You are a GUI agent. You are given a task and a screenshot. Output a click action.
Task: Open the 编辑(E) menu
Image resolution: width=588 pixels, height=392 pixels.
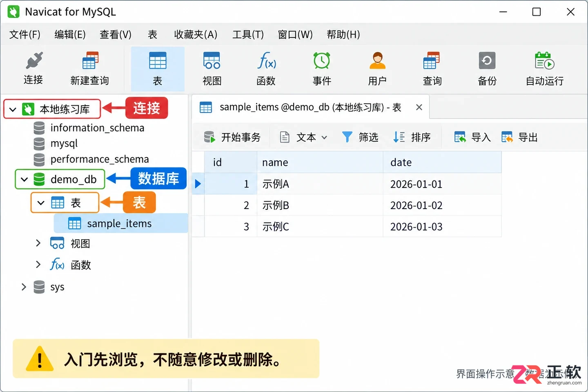[x=70, y=35]
